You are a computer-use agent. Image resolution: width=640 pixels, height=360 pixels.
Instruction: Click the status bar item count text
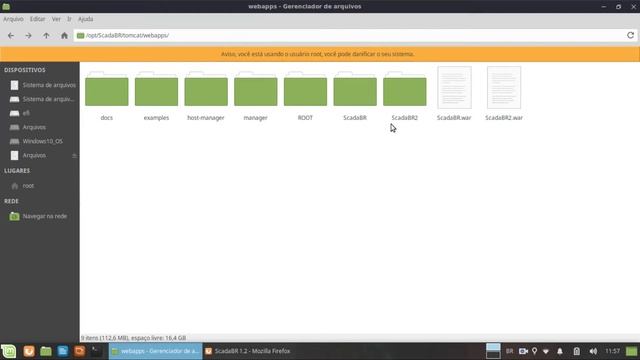[133, 338]
